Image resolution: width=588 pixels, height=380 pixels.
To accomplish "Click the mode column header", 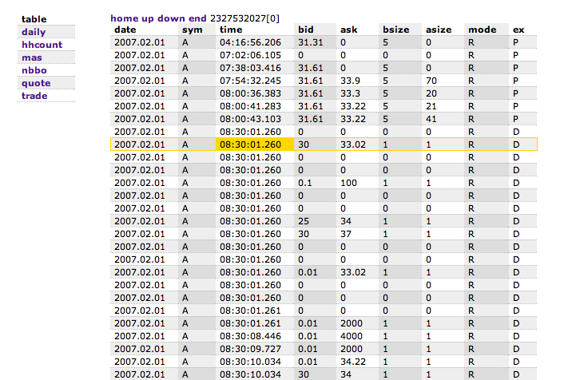I will pos(483,30).
